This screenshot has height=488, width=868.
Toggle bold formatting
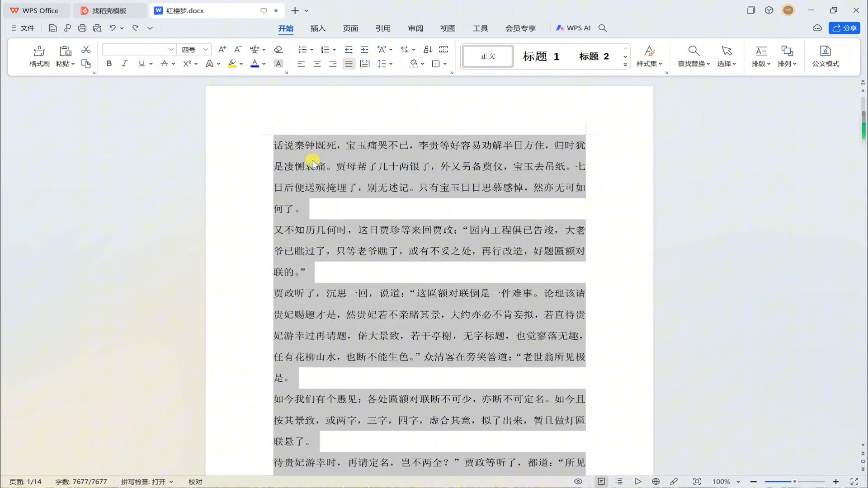109,64
